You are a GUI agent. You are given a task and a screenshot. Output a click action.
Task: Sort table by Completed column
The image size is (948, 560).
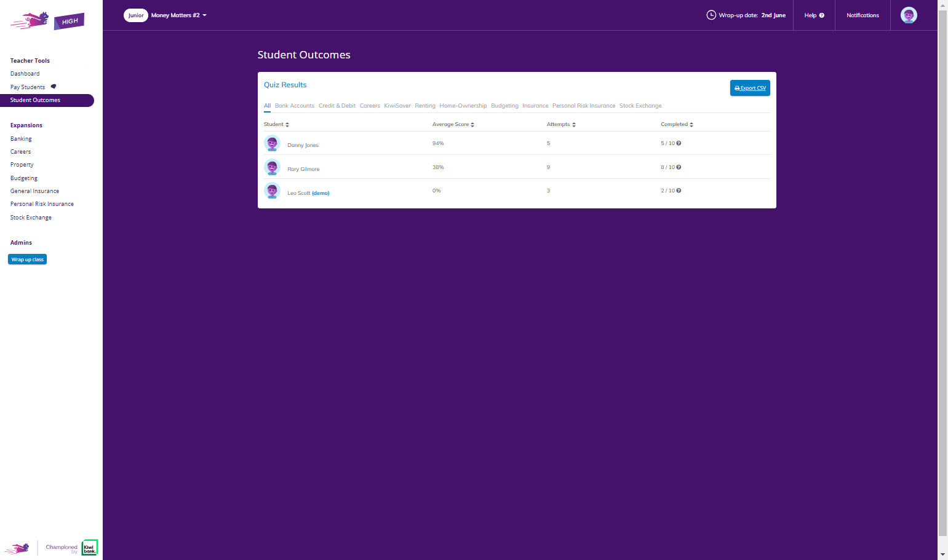pyautogui.click(x=677, y=124)
